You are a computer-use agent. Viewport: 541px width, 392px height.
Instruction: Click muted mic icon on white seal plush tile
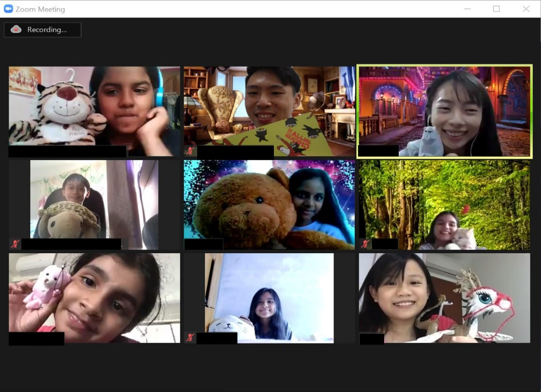(x=190, y=337)
